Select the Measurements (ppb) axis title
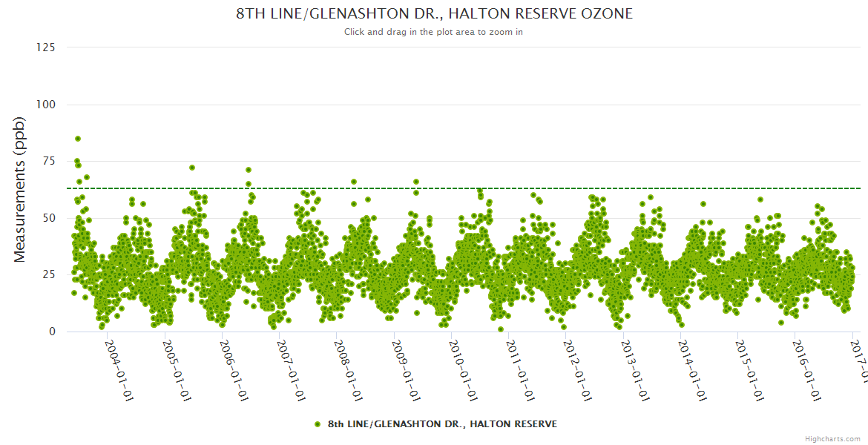This screenshot has width=868, height=445. [20, 190]
